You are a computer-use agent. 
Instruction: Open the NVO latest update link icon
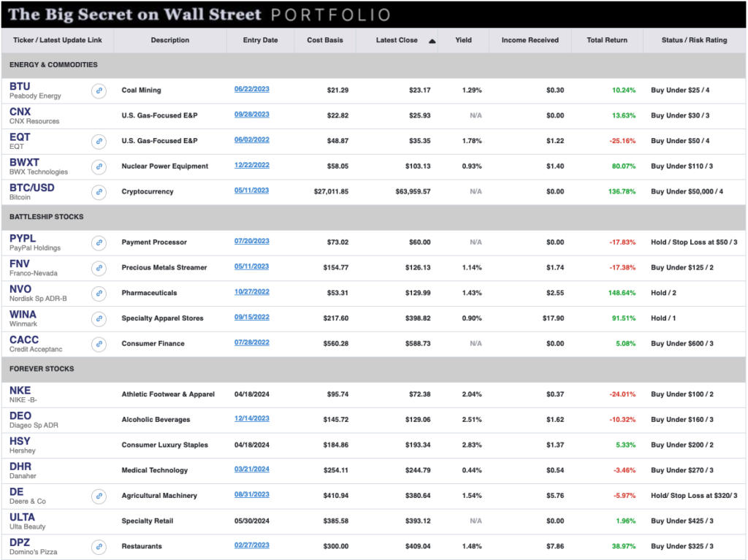point(99,293)
